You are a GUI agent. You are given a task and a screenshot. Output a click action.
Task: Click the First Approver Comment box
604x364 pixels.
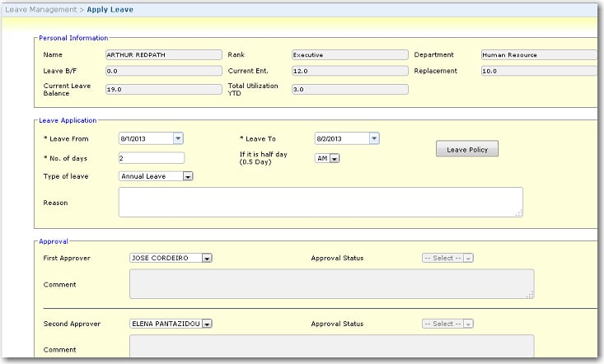click(331, 284)
